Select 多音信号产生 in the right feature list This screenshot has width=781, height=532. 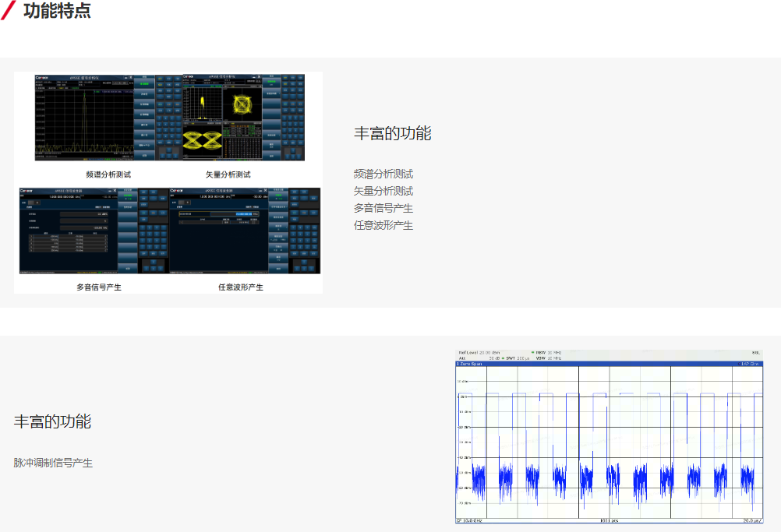[x=383, y=208]
